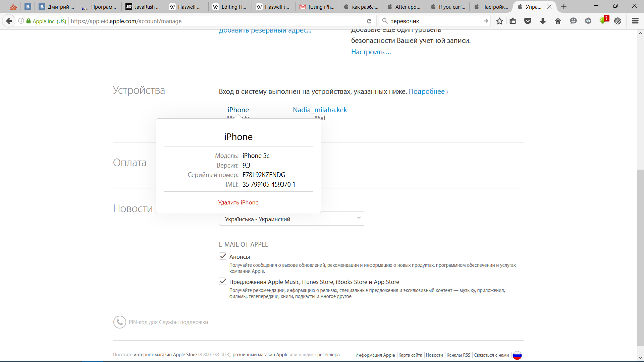Go to home page icon
644x362 pixels.
click(x=558, y=21)
